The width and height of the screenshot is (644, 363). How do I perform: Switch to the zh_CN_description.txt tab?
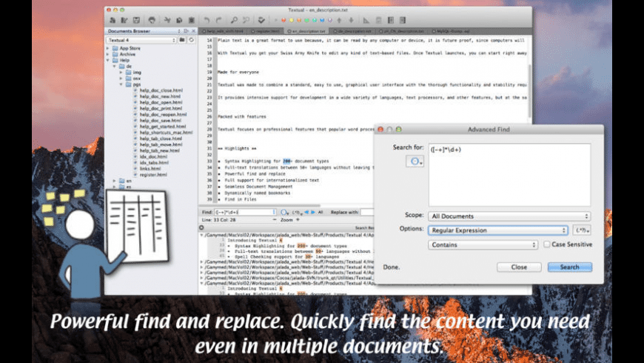tap(402, 31)
